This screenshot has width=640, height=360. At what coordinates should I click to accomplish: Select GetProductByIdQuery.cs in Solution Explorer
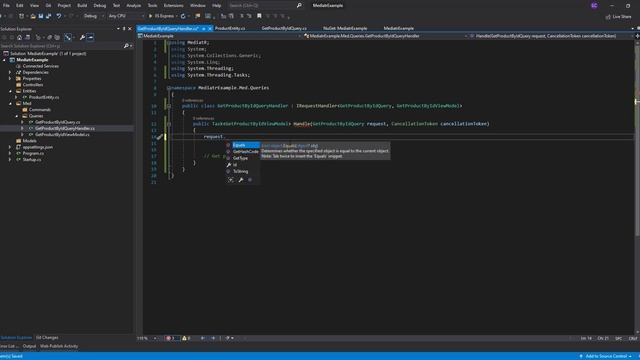pos(57,122)
